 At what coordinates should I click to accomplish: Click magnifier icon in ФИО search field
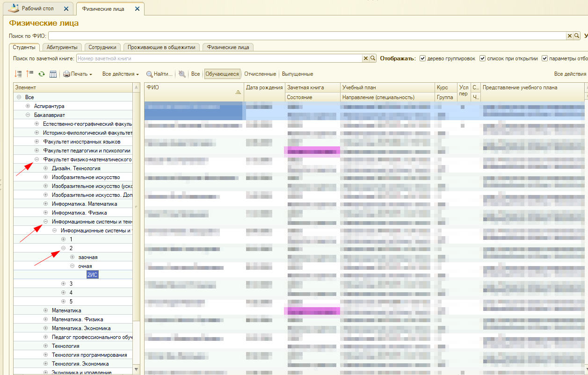coord(577,36)
